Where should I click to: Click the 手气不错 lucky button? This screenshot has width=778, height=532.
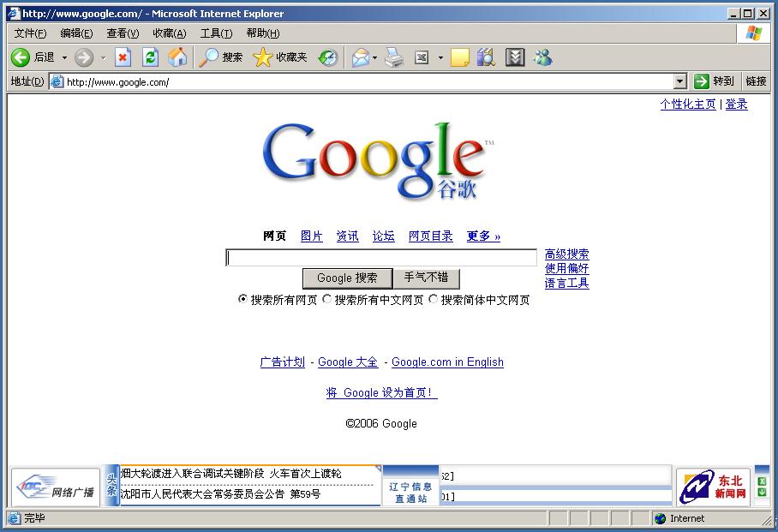pyautogui.click(x=426, y=278)
